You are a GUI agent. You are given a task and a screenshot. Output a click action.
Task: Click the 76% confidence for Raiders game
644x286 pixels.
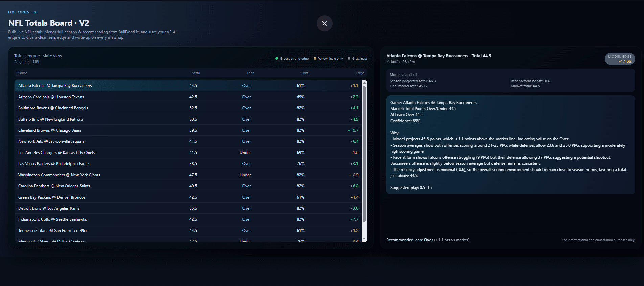300,164
